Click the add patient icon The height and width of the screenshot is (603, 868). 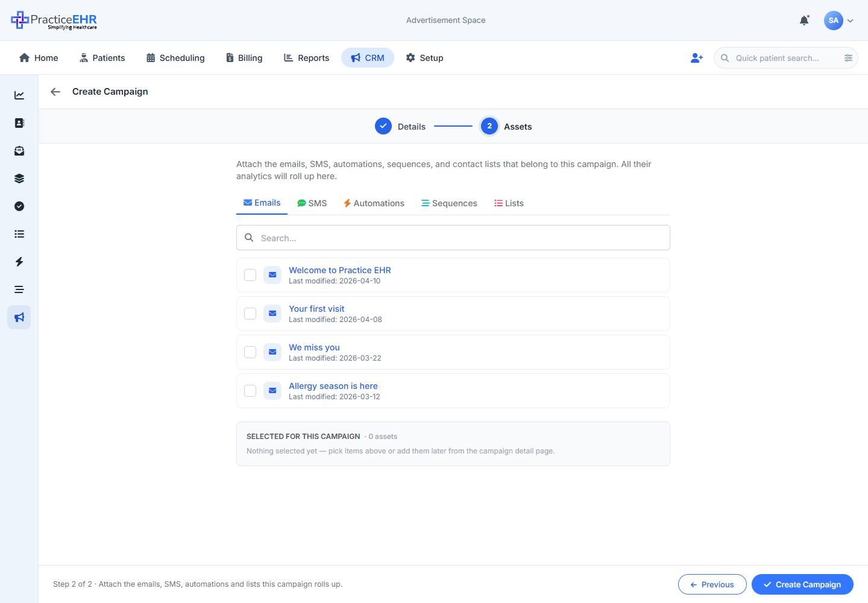coord(697,58)
